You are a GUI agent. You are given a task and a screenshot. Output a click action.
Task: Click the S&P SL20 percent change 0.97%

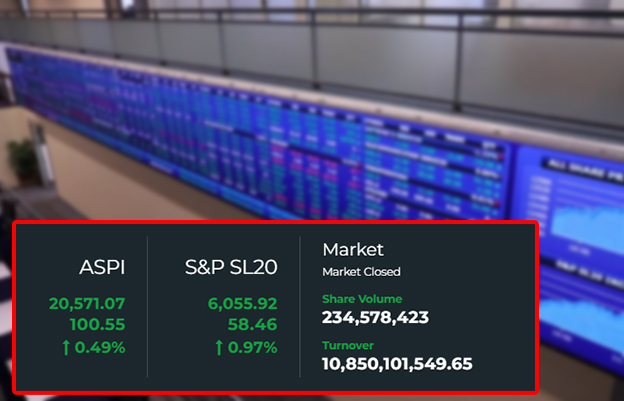[253, 348]
